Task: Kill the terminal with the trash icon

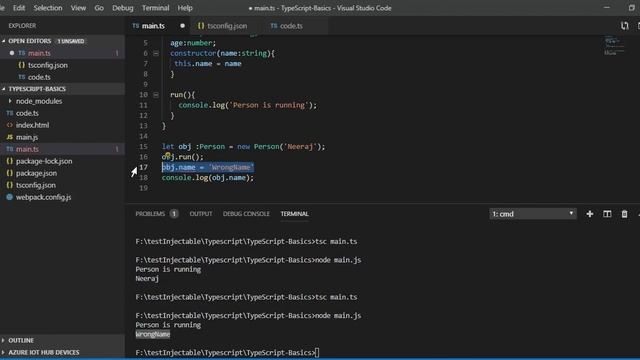Action: click(x=624, y=214)
